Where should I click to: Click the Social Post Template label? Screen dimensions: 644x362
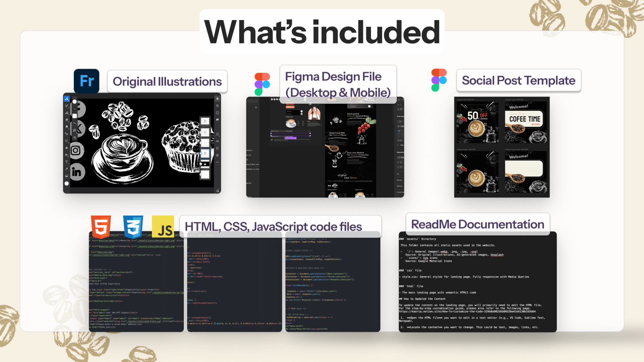pos(519,80)
